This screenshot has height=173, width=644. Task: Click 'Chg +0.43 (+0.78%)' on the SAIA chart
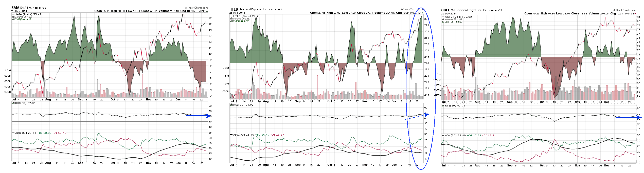(193, 11)
